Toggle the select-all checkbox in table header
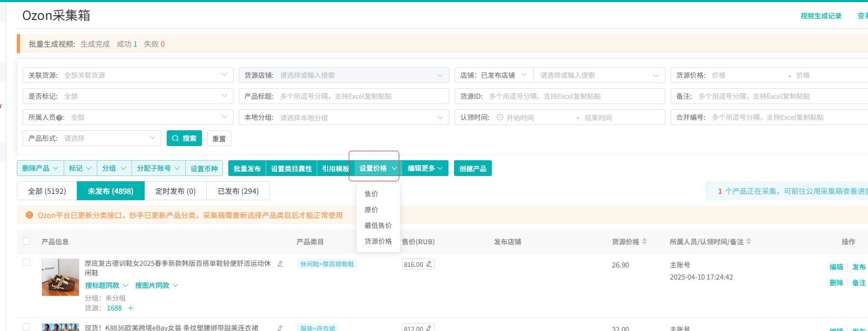Viewport: 868px width, 331px height. 26,241
